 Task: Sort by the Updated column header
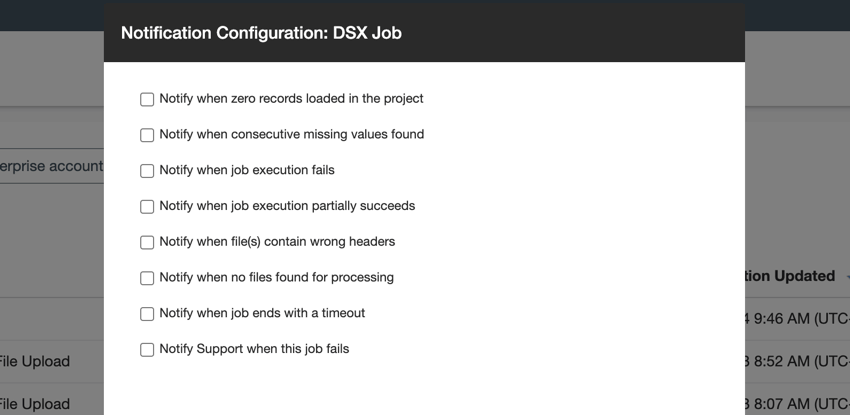coord(789,276)
